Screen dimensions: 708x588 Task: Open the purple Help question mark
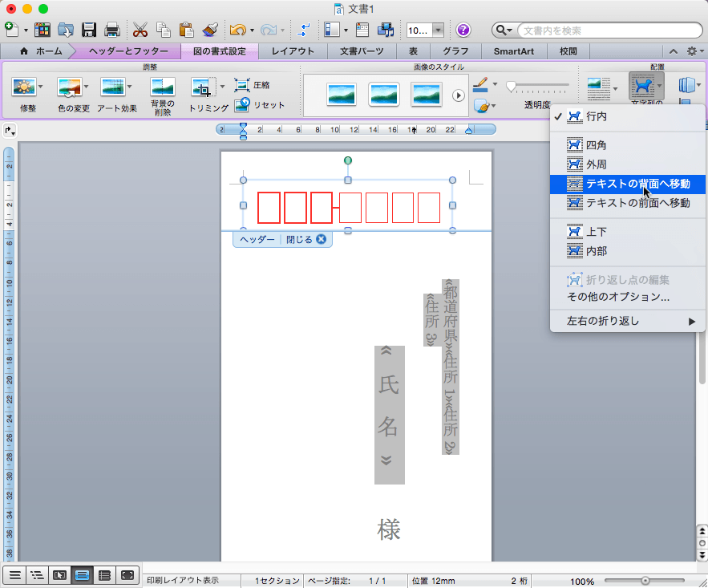[x=463, y=30]
